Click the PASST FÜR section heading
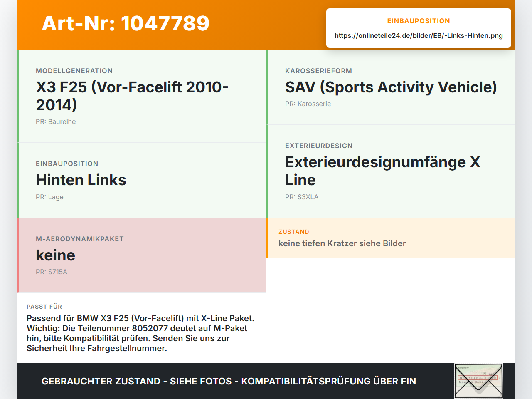Viewport: 532px width, 399px height. click(44, 307)
